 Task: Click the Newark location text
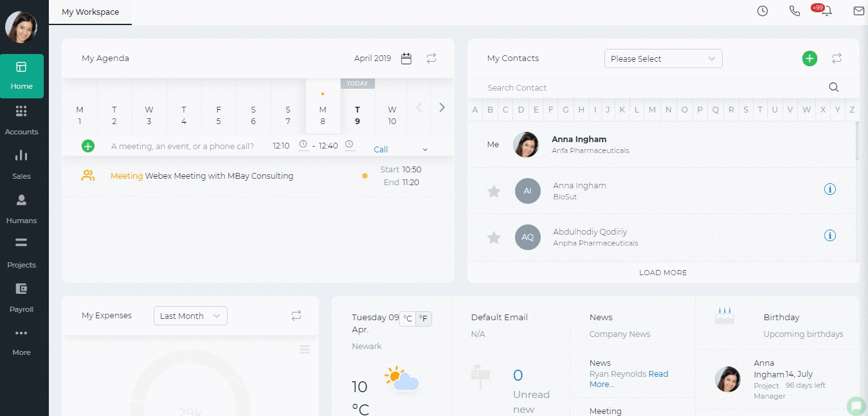366,347
